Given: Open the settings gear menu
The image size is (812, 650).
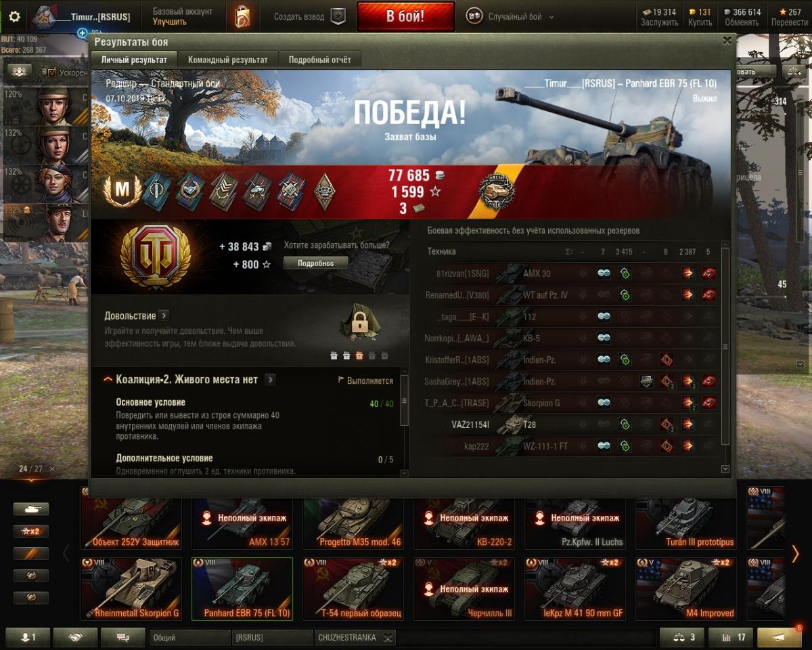Looking at the screenshot, I should (x=14, y=17).
